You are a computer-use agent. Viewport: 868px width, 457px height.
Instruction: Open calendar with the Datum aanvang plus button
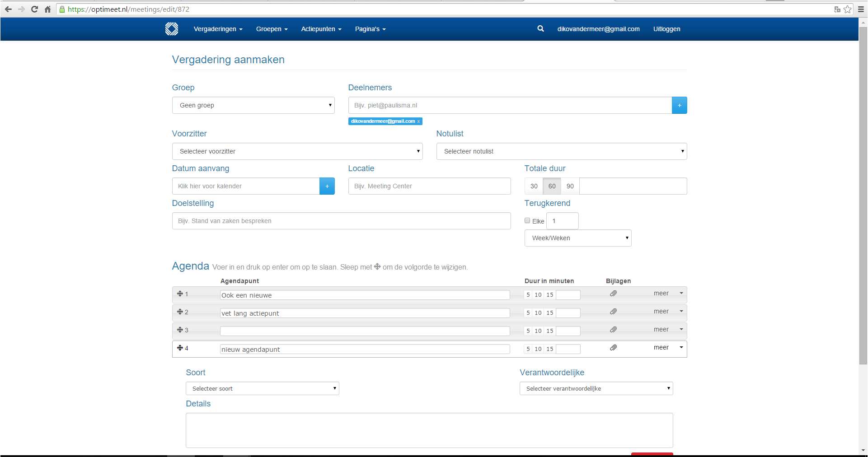point(327,186)
